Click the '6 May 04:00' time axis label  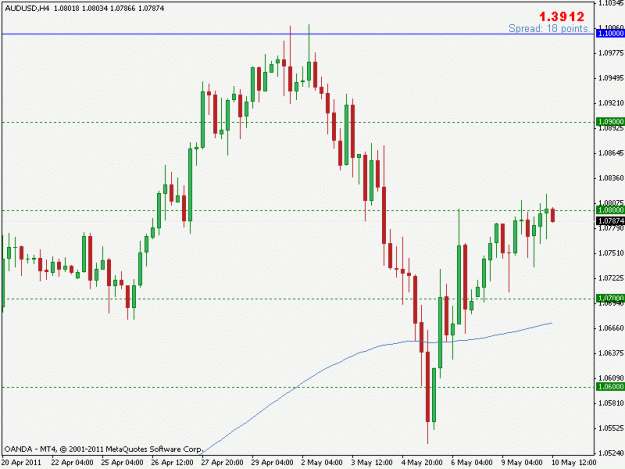(472, 462)
